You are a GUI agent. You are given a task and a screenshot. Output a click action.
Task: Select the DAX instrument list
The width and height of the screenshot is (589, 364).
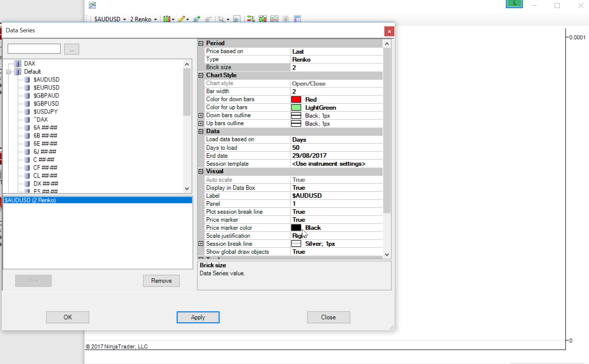pos(29,63)
